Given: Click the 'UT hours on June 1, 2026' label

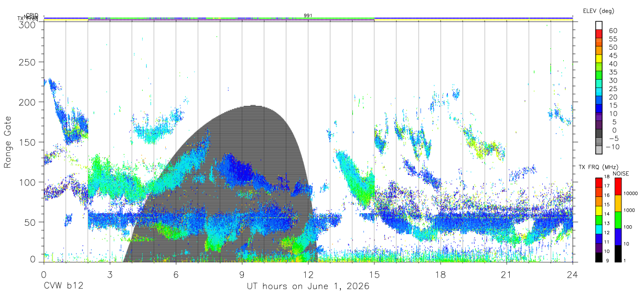Looking at the screenshot, I should (308, 287).
